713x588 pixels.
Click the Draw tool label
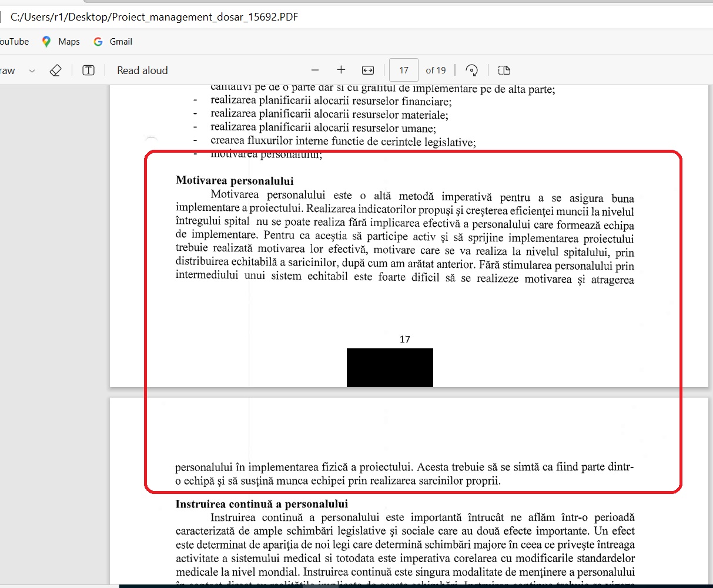(x=8, y=70)
